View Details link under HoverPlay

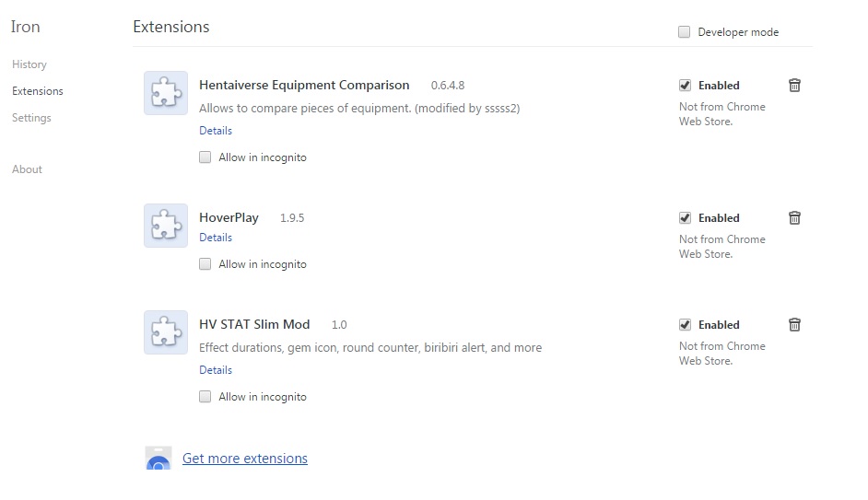click(216, 238)
